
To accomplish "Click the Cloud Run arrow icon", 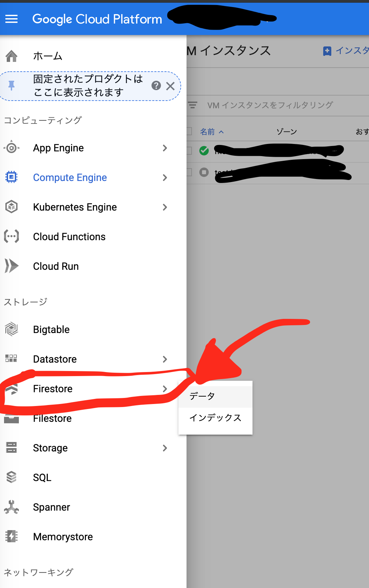I will point(11,266).
